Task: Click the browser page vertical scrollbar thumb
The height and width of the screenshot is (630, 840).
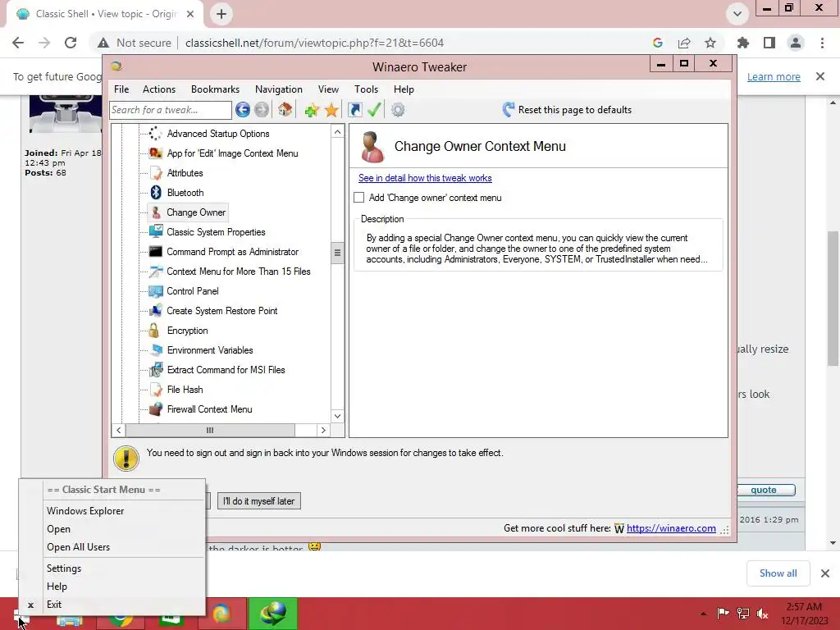Action: [x=833, y=298]
